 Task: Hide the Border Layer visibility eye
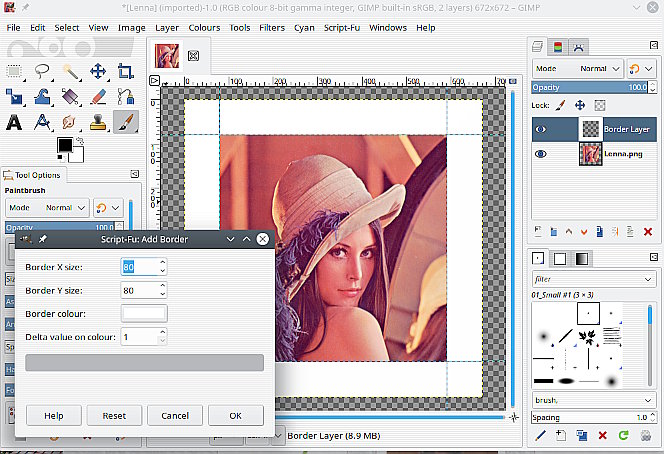[x=540, y=129]
